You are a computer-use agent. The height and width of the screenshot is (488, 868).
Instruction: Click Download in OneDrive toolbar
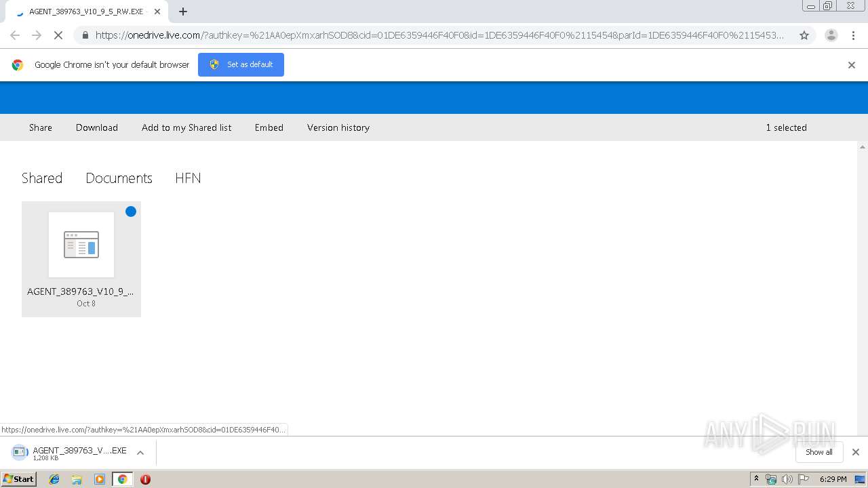tap(97, 127)
